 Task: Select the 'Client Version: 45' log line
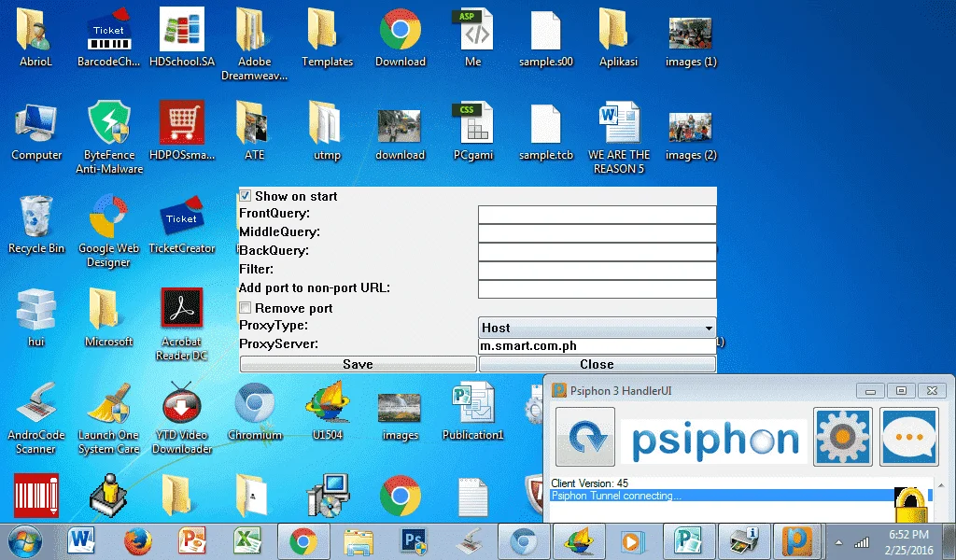[590, 483]
